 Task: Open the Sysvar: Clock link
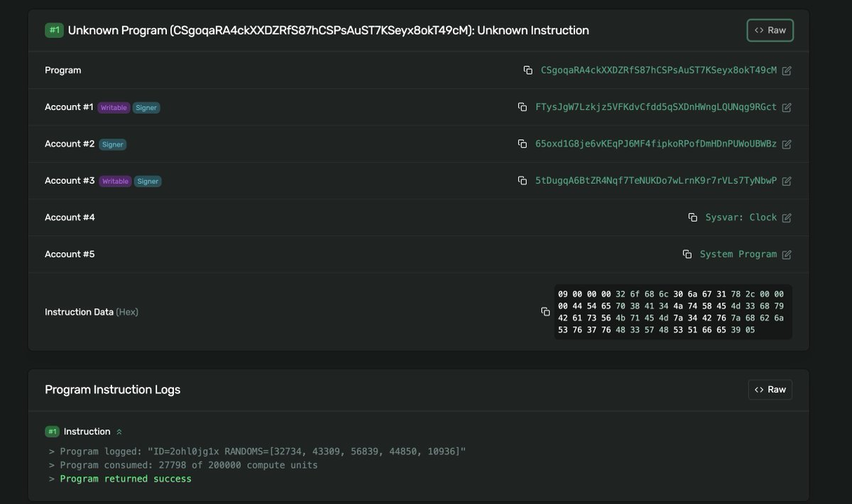click(741, 217)
